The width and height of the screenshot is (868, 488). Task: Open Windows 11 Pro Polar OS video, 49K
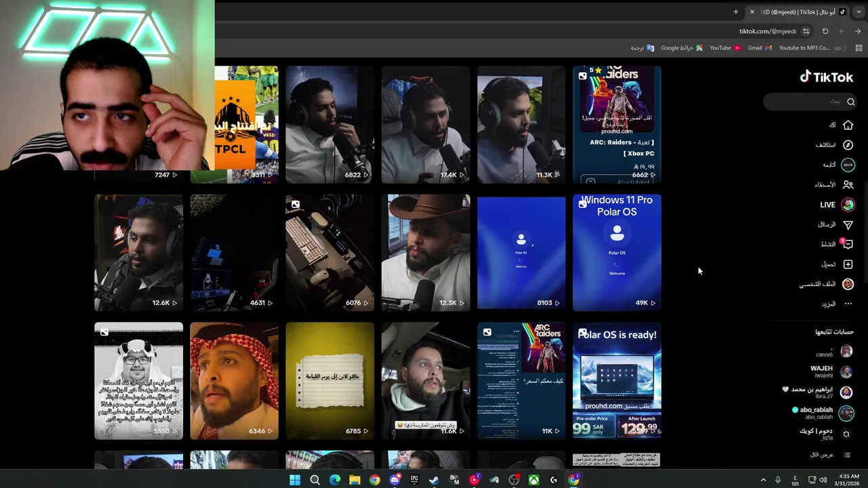pyautogui.click(x=617, y=253)
